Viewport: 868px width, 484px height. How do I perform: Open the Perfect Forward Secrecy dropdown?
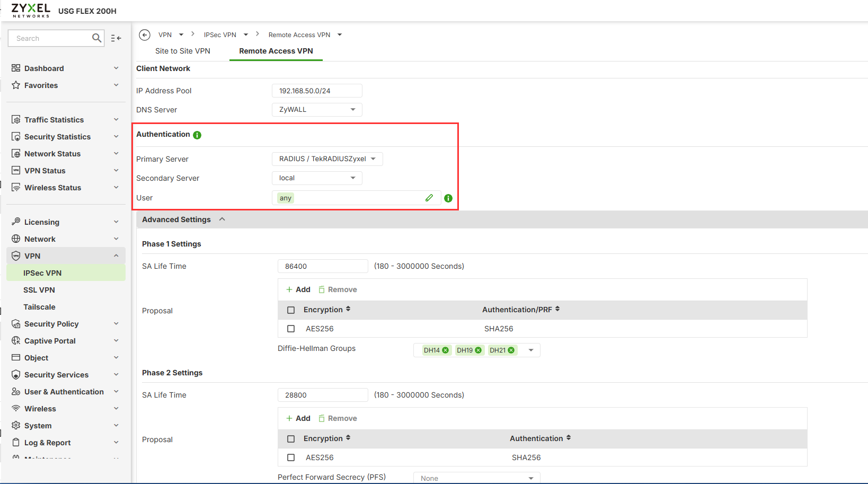[476, 478]
